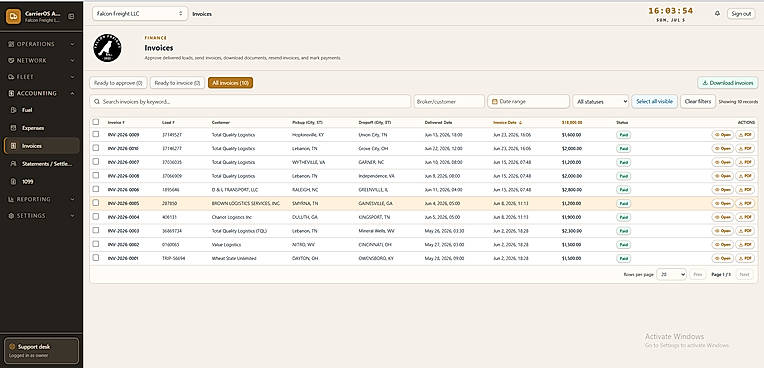This screenshot has height=368, width=764.
Task: Expand the Network section chevron
Action: [72, 60]
